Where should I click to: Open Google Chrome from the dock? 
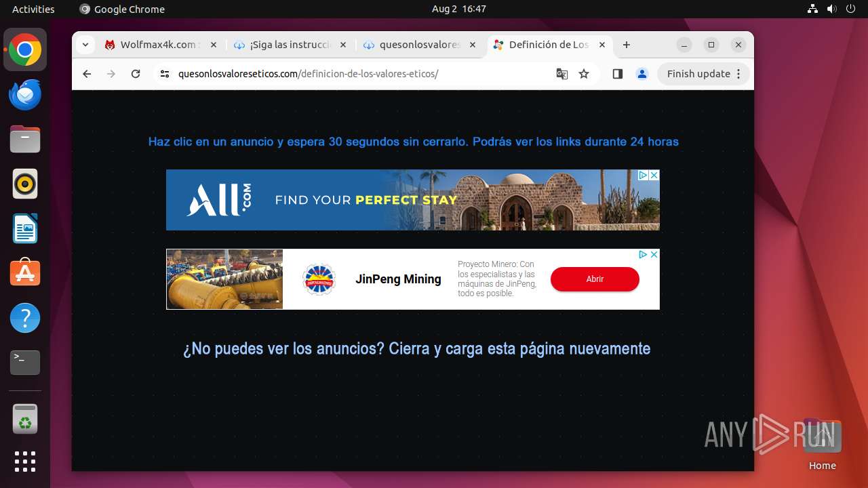tap(25, 50)
